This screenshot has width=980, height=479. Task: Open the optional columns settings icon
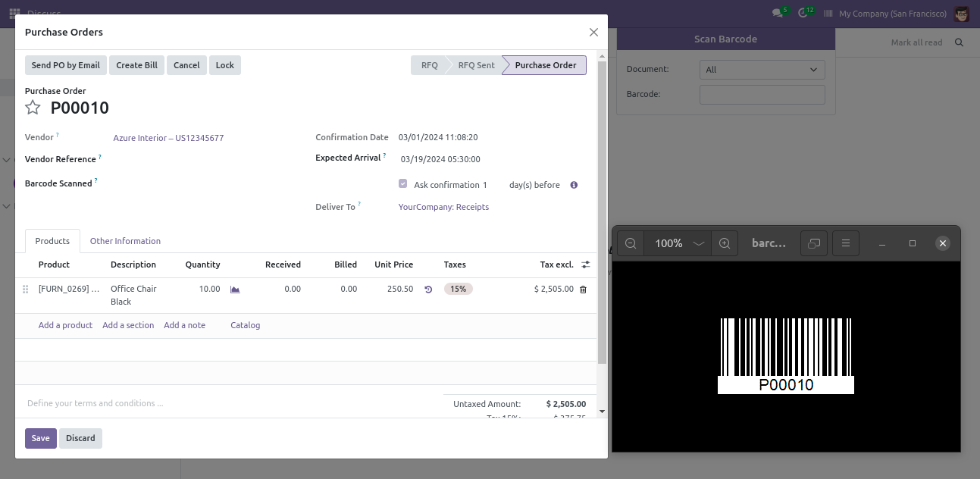[585, 265]
